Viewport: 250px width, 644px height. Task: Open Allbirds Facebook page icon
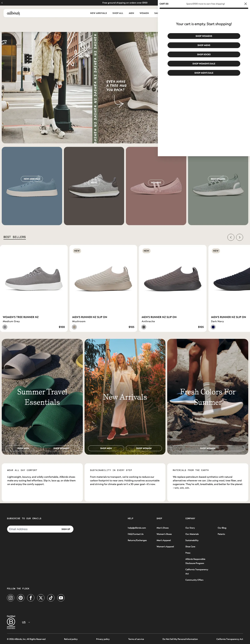31,598
